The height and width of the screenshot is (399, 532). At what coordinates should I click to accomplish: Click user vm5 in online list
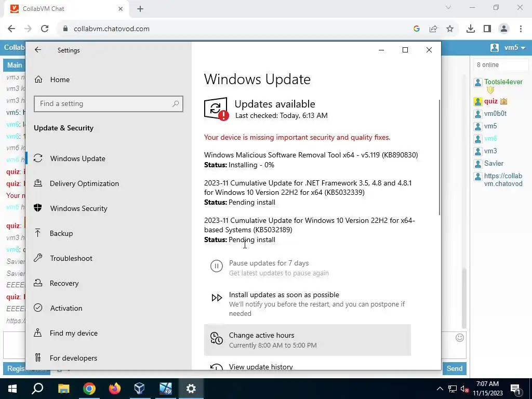[x=490, y=126]
